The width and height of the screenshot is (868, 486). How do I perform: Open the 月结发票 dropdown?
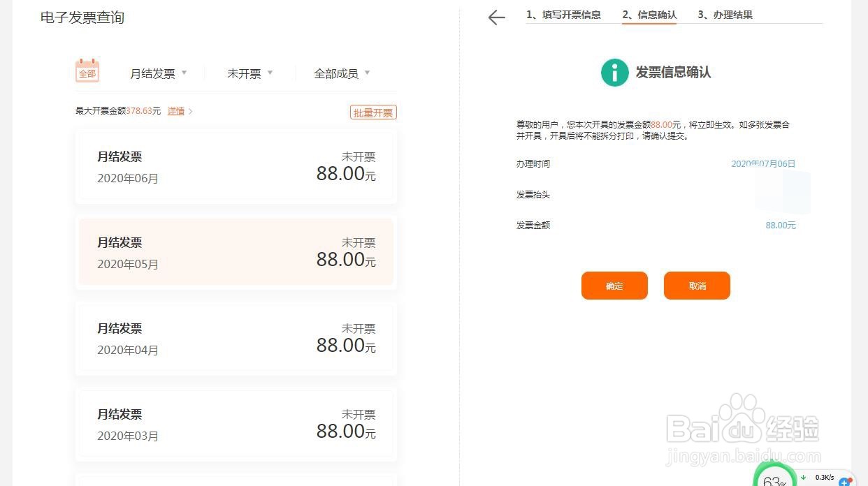158,73
